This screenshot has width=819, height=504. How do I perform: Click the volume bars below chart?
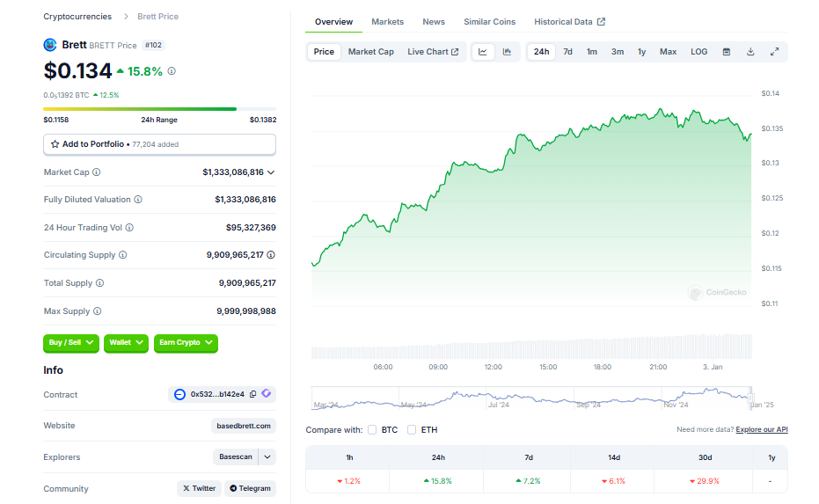tap(531, 347)
